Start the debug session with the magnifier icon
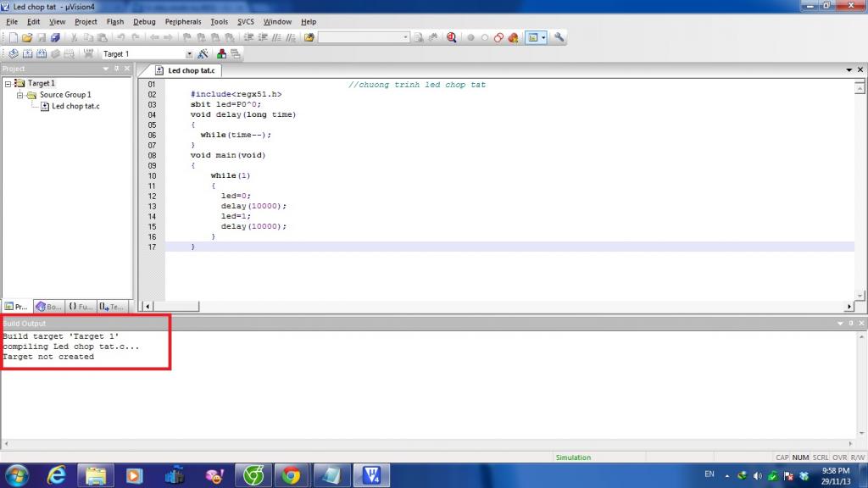 click(451, 37)
